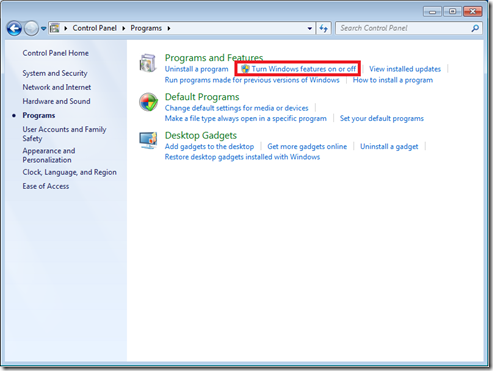Screen dimensions: 493x371
Task: Open Control Panel Home
Action: coord(56,53)
